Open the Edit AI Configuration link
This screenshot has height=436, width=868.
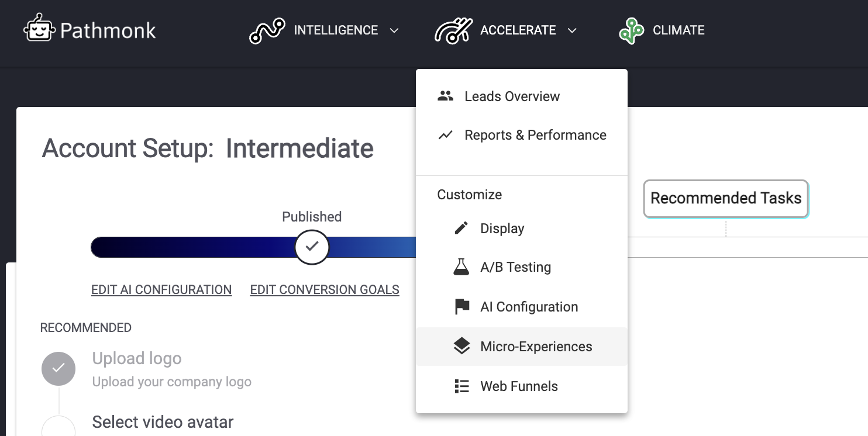(161, 290)
